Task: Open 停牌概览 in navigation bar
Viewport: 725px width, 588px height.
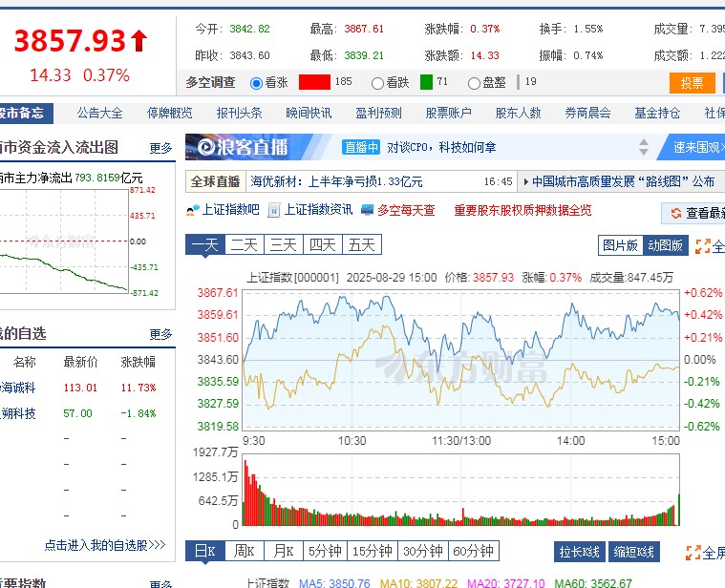Action: pos(169,114)
